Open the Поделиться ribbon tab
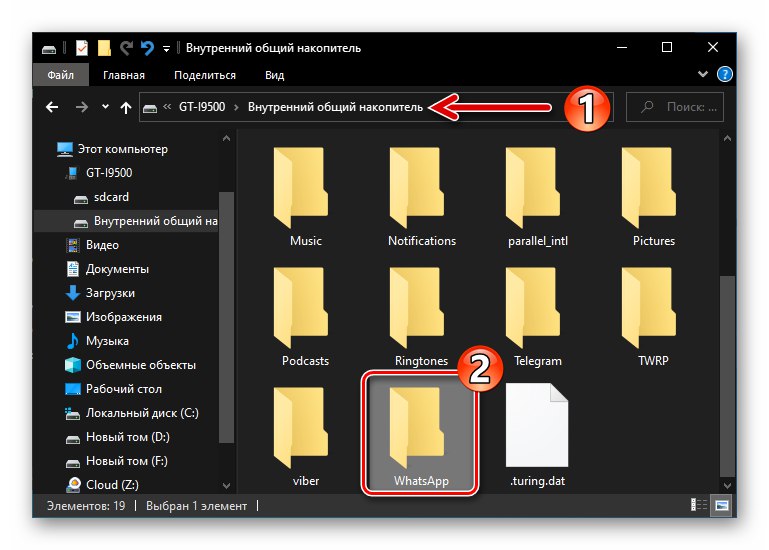Viewport: 769px width, 550px height. (205, 75)
